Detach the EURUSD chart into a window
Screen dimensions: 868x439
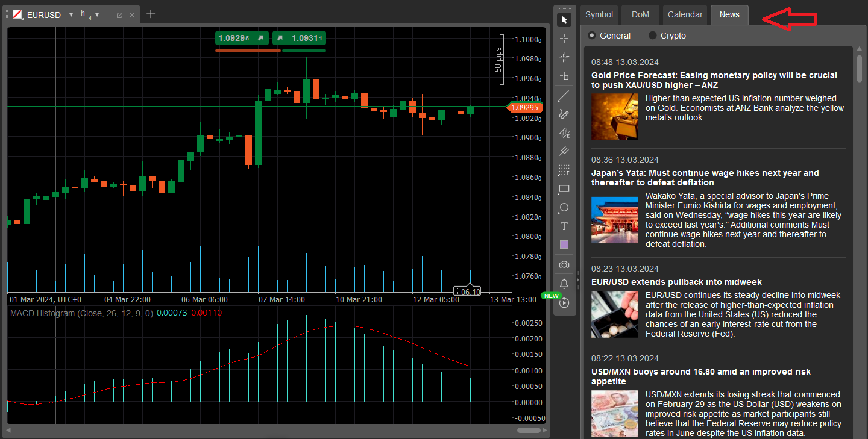click(119, 15)
